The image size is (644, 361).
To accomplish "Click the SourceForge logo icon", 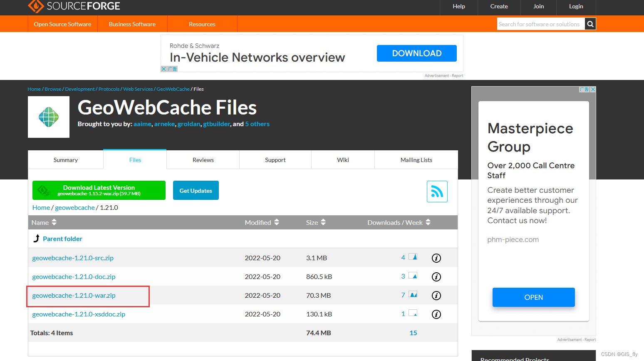I will click(x=35, y=7).
